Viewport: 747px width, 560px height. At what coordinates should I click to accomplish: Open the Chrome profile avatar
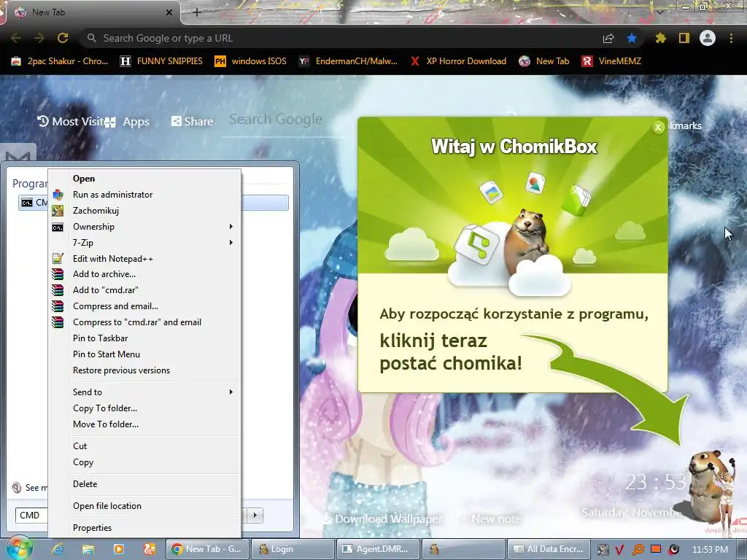[x=708, y=38]
